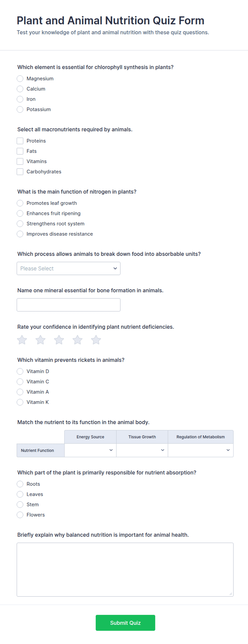Image resolution: width=248 pixels, height=644 pixels.
Task: Click the bone mineral text field
Action: (x=69, y=305)
